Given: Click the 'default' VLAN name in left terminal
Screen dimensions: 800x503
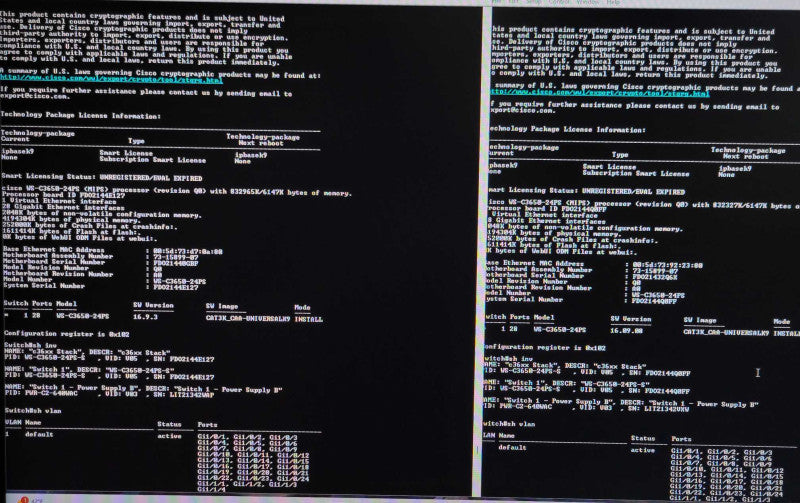Looking at the screenshot, I should coord(39,435).
